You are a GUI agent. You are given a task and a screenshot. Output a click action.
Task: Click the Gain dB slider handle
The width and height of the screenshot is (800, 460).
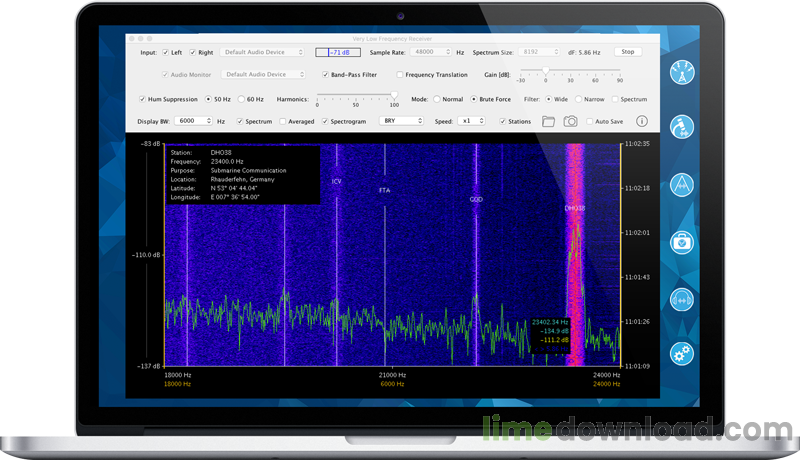[x=545, y=71]
